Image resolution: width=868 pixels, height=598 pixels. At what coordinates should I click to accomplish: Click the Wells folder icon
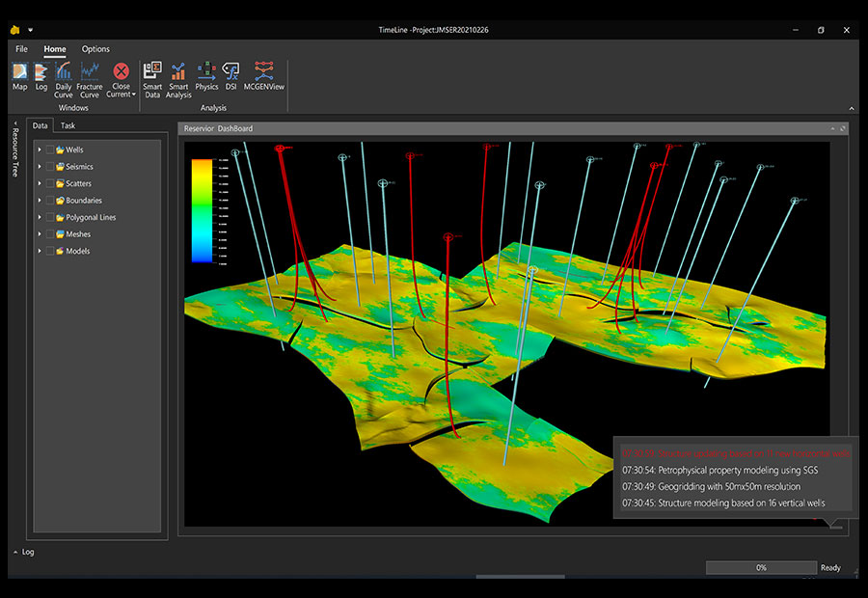pos(60,149)
